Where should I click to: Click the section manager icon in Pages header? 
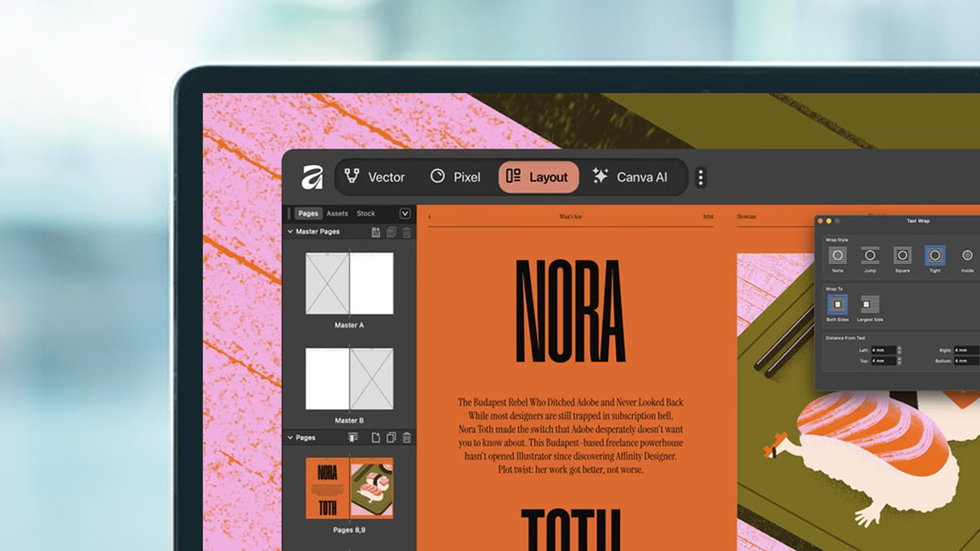pyautogui.click(x=353, y=437)
